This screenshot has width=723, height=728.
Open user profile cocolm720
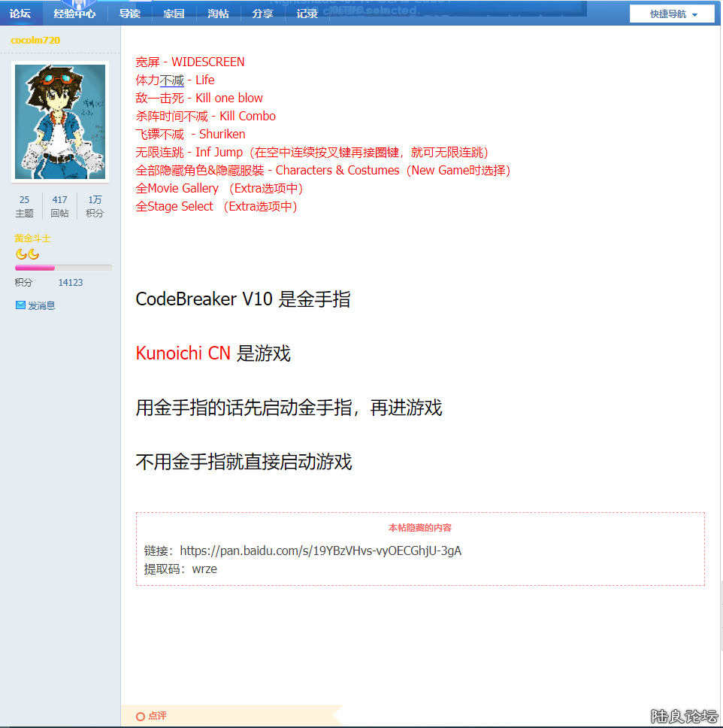tap(35, 40)
